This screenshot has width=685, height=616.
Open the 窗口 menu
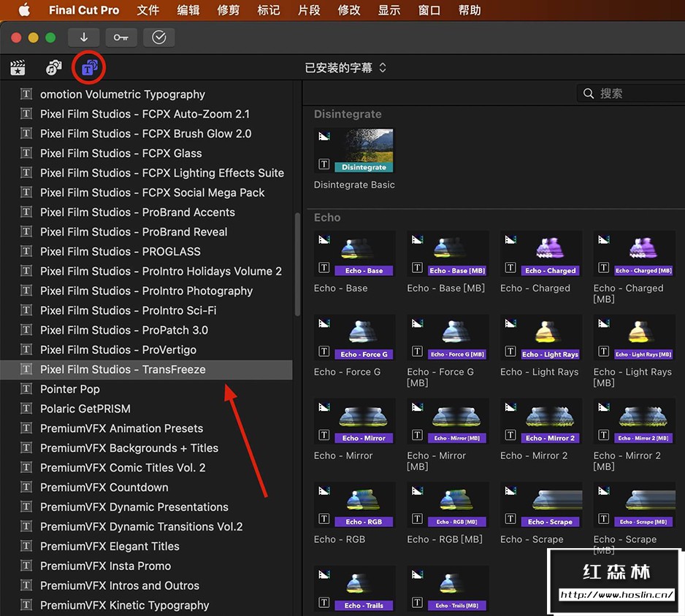(429, 9)
